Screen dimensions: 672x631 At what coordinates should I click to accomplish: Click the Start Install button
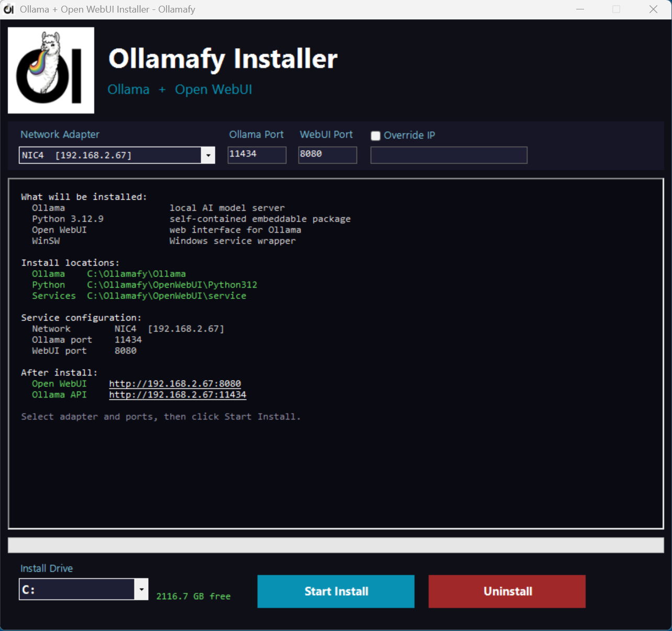(336, 591)
